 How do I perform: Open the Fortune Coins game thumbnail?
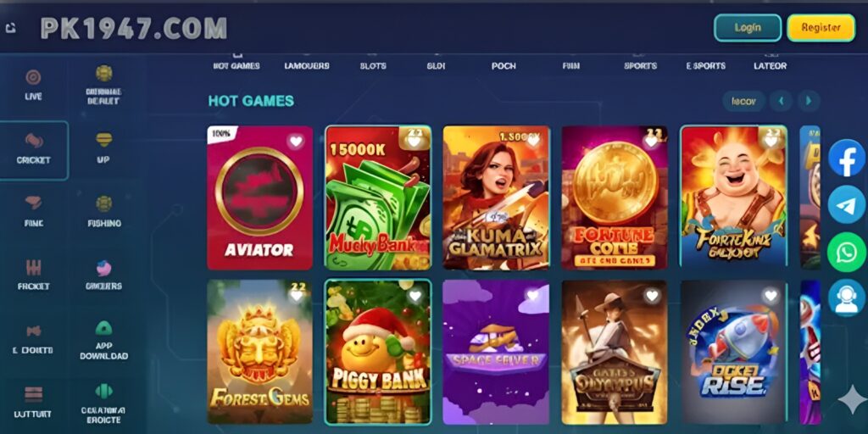click(615, 198)
